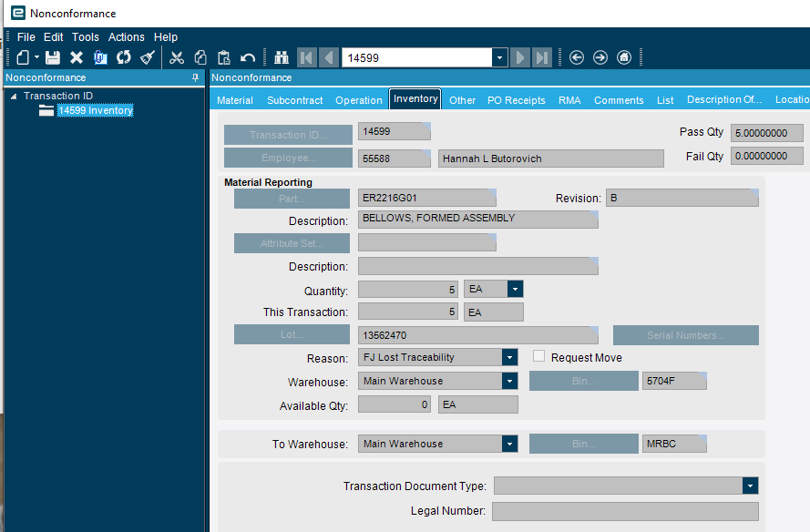This screenshot has width=810, height=532.
Task: Click the Copy icon in toolbar
Action: (x=200, y=57)
